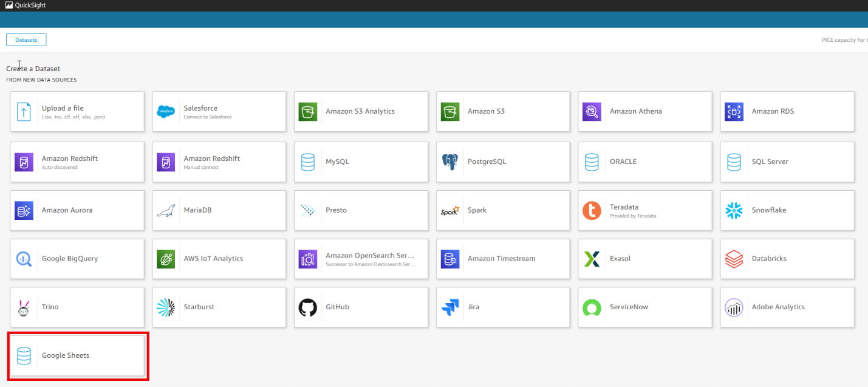Choose the Salesforce data source label
The height and width of the screenshot is (387, 868).
click(200, 108)
